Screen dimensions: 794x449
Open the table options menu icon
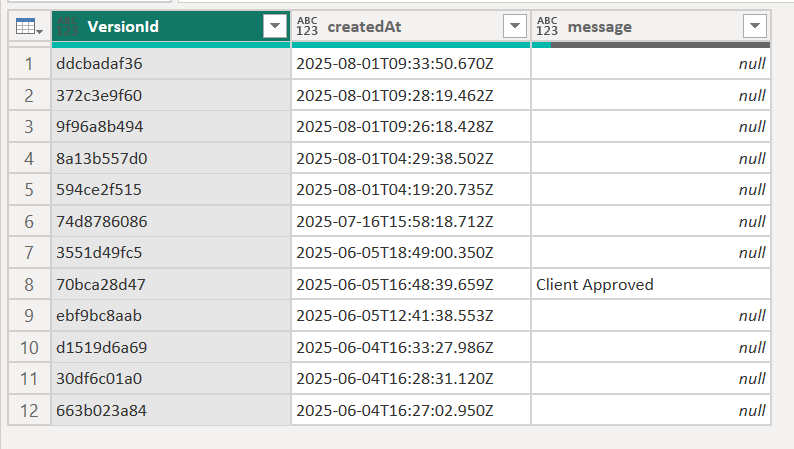pos(29,26)
